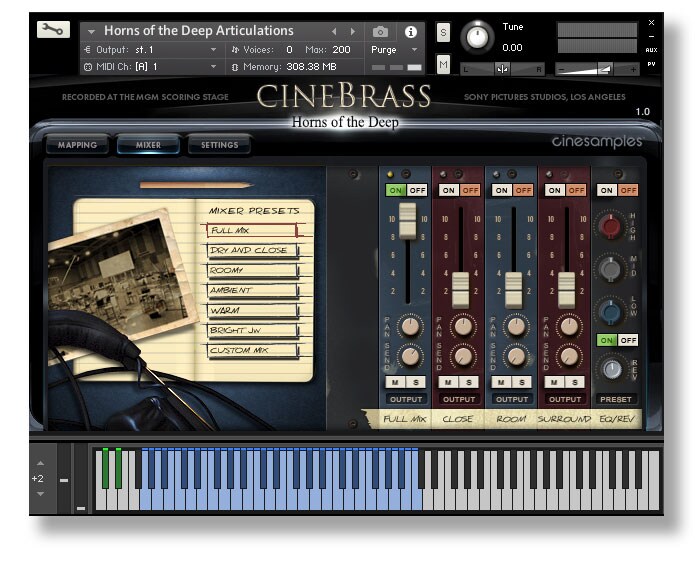Click the reverb PRESET button
The width and height of the screenshot is (695, 564).
(618, 399)
